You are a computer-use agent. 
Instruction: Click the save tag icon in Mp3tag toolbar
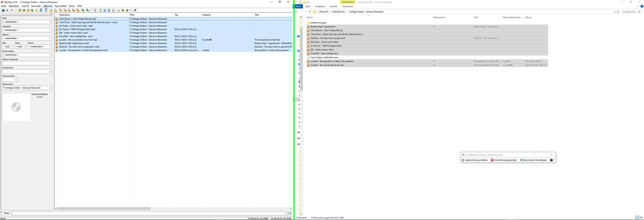(x=3, y=10)
